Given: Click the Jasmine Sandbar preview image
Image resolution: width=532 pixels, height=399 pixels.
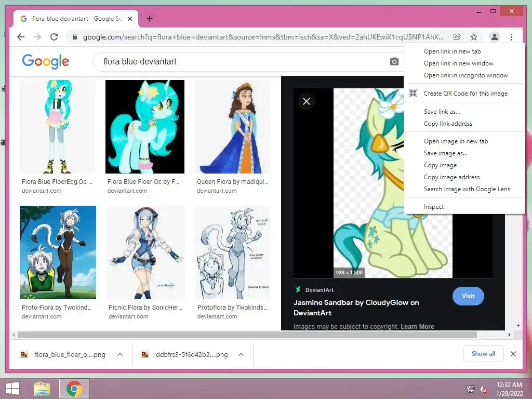Looking at the screenshot, I should [x=369, y=183].
